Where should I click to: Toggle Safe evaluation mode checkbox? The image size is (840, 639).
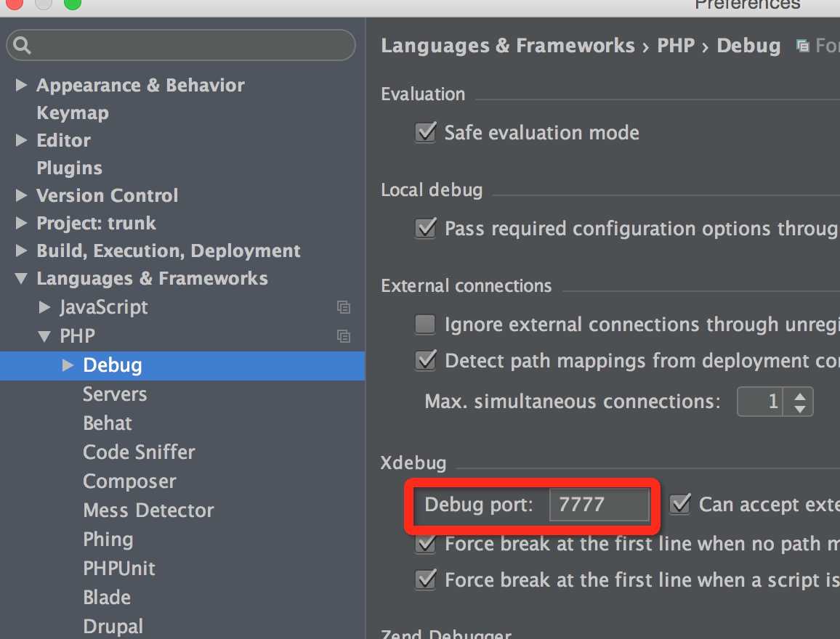coord(425,133)
